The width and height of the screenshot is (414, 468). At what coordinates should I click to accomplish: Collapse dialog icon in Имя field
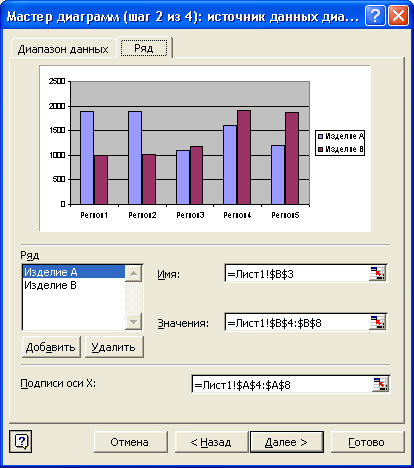pos(377,273)
